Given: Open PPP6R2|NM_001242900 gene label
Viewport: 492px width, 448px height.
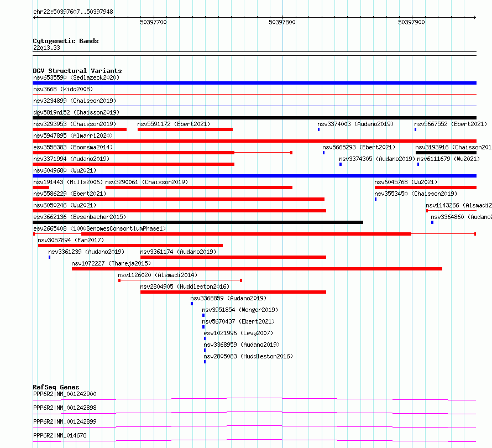Looking at the screenshot, I should pos(65,394).
